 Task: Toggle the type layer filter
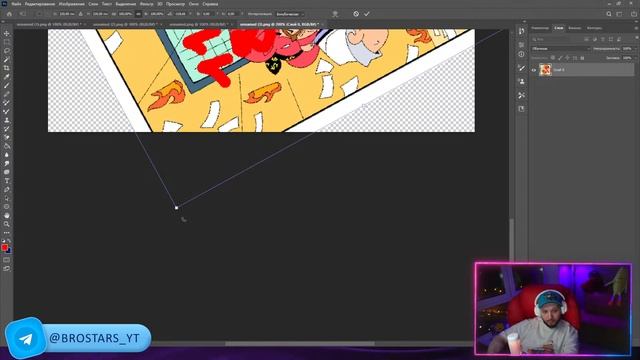coord(603,39)
